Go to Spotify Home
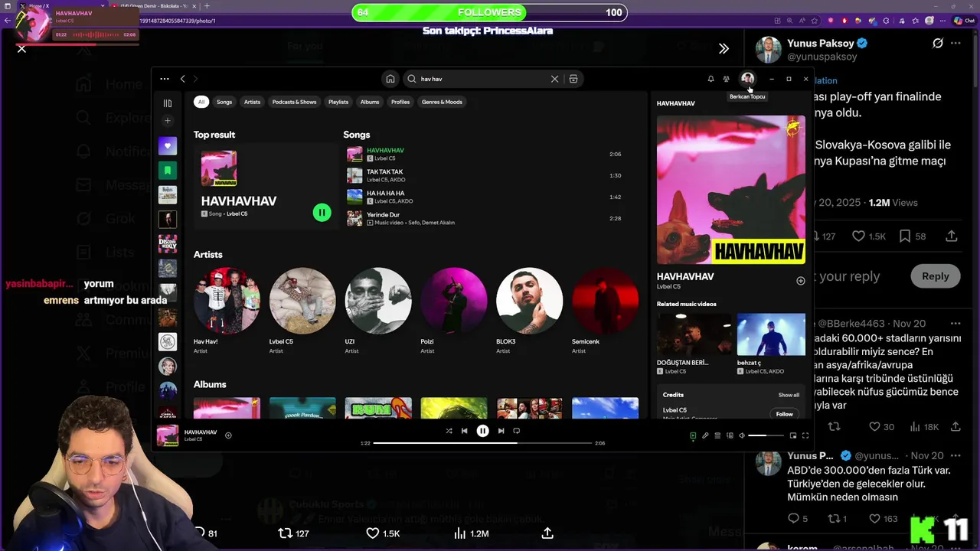980x551 pixels. pos(390,79)
